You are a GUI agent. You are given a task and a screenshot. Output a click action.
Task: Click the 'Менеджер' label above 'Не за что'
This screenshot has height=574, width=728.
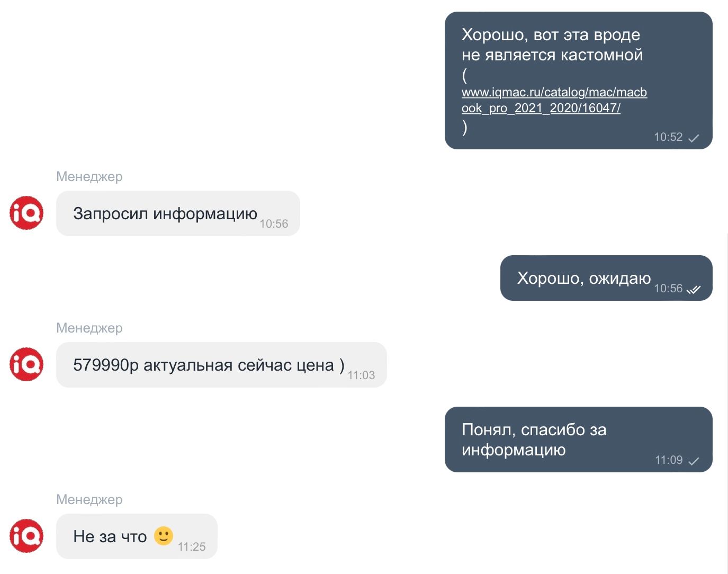click(89, 499)
